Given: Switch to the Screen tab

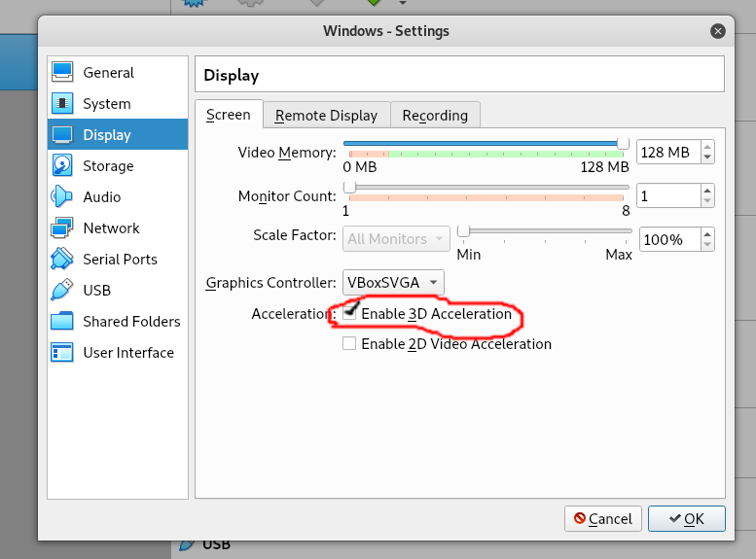Looking at the screenshot, I should pyautogui.click(x=229, y=115).
